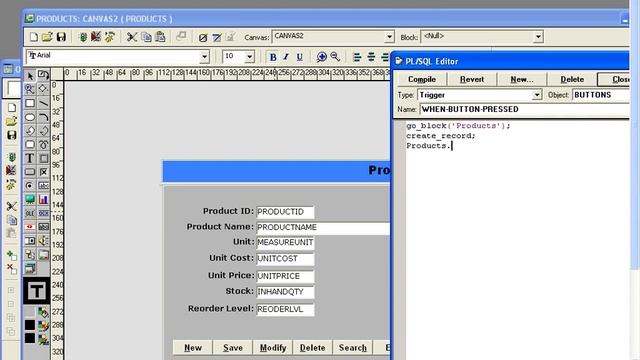Click the Zoom In magnifier icon
Screen dimensions: 640x360
tap(322, 57)
